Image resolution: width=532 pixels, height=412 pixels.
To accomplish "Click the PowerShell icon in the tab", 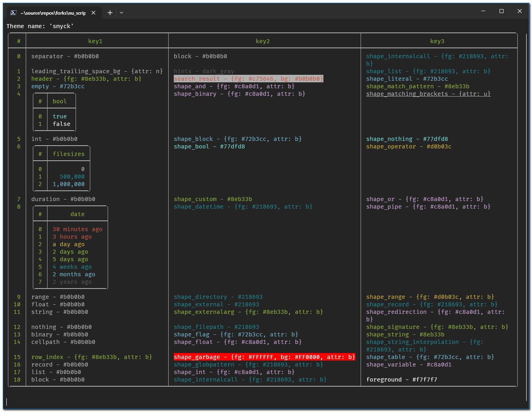I will [13, 13].
